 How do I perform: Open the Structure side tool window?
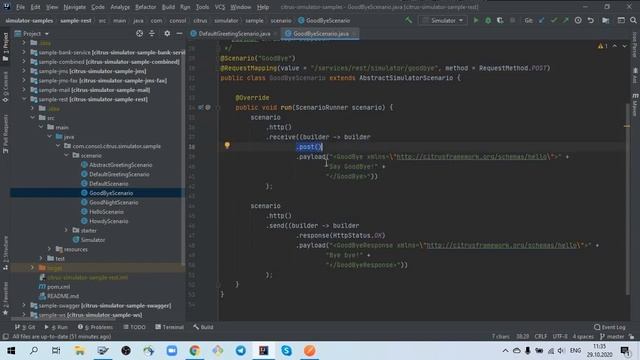[5, 252]
